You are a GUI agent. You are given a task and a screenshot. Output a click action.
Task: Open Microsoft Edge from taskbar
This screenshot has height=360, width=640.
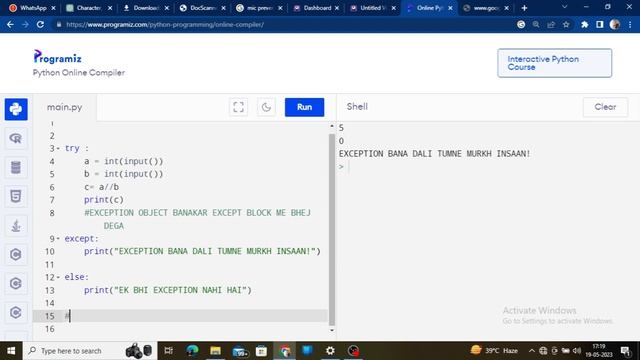[x=192, y=351]
